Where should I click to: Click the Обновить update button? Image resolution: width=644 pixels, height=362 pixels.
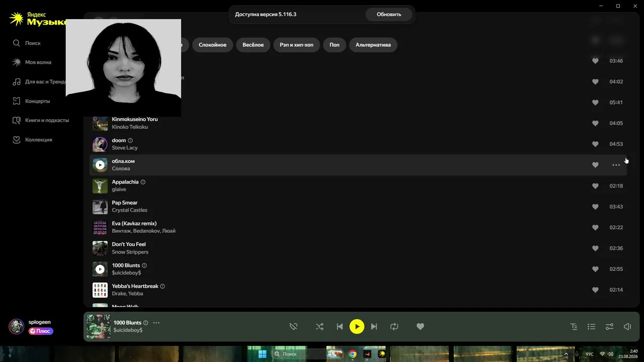389,15
